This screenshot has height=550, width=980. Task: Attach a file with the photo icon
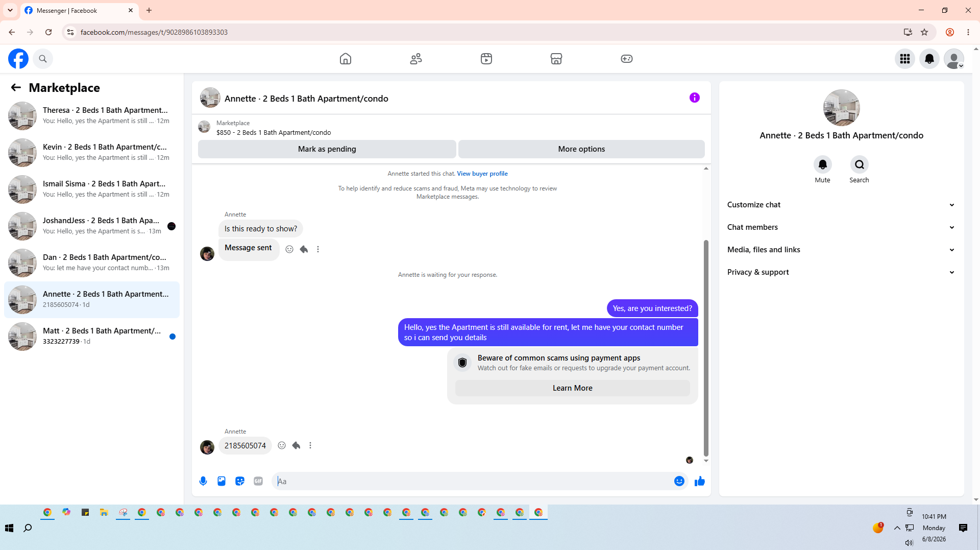222,481
